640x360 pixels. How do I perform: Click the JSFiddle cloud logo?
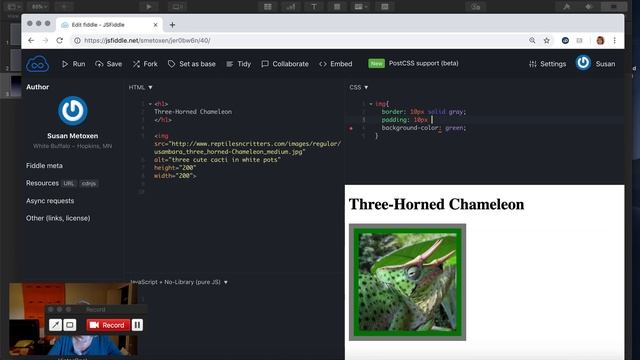click(38, 64)
